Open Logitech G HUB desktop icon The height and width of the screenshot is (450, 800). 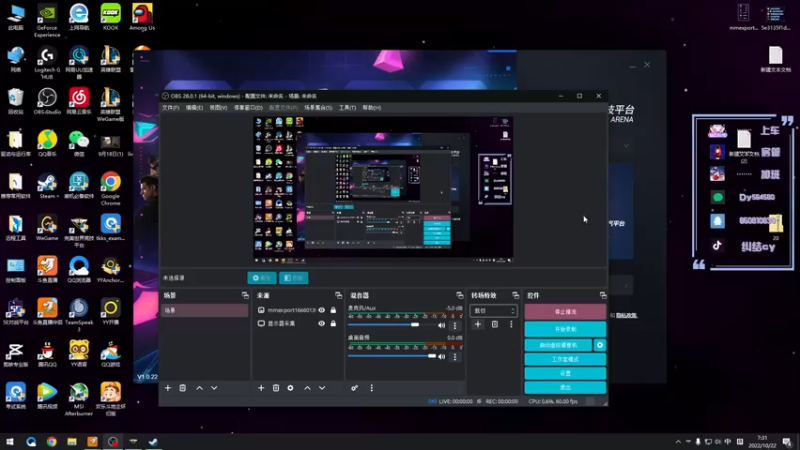coord(47,63)
